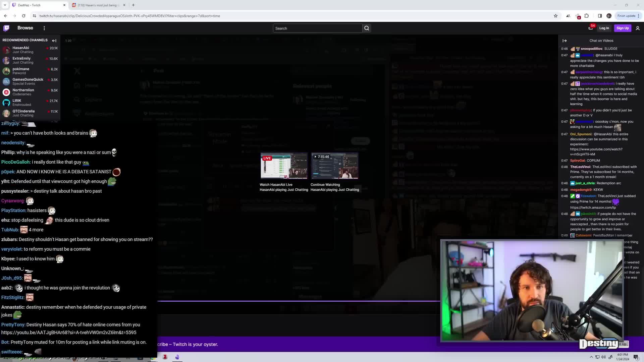Screen dimensions: 644x362
Task: Click Continue Watching video thumbnail
Action: 335,166
